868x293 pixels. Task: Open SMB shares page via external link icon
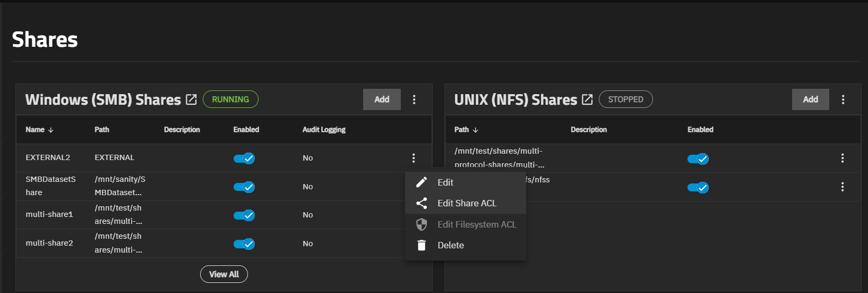coord(192,99)
